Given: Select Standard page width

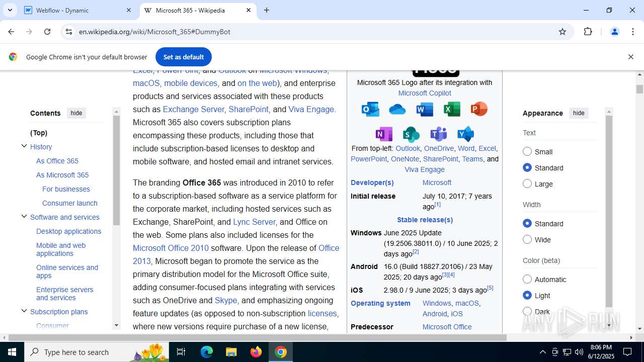Looking at the screenshot, I should 527,223.
